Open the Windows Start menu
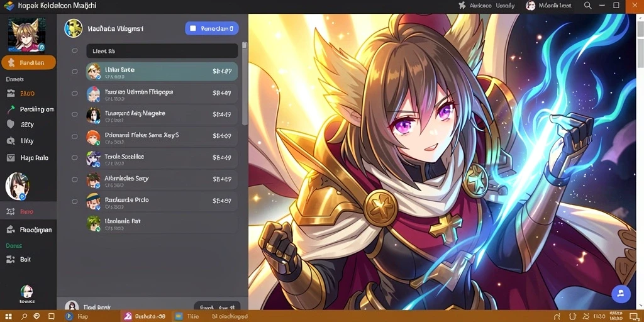This screenshot has height=322, width=644. (x=8, y=316)
